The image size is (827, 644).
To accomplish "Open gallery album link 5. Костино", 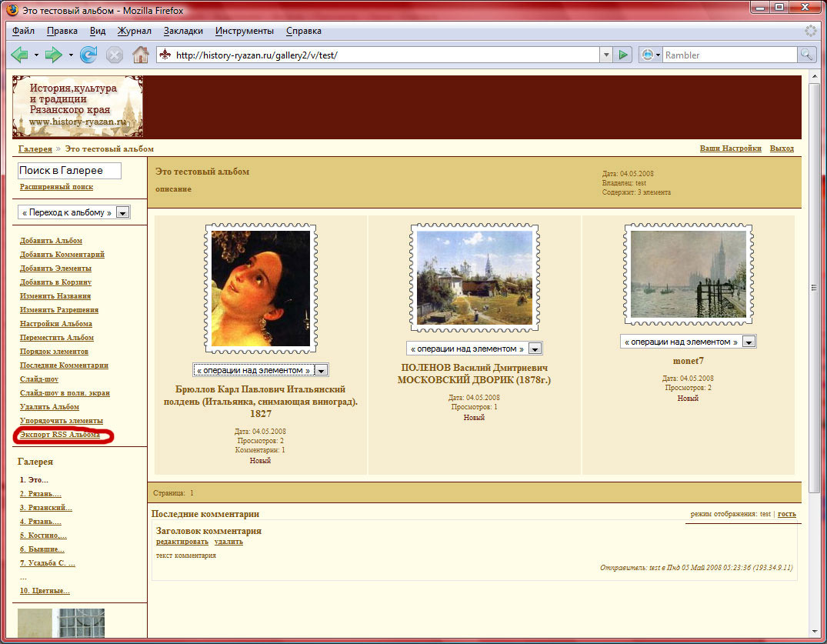I will [43, 536].
